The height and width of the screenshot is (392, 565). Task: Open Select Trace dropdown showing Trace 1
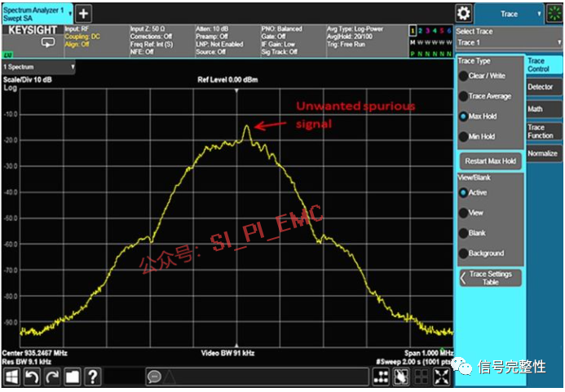[x=509, y=42]
